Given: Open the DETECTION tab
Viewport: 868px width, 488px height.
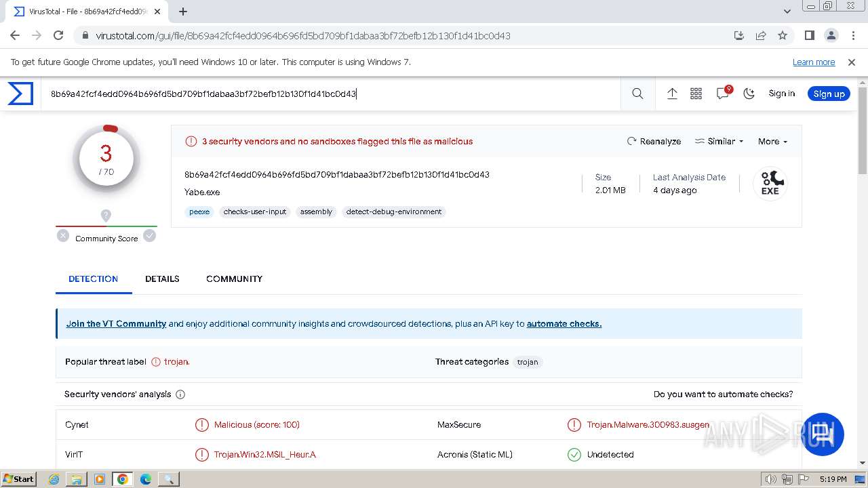Looking at the screenshot, I should pos(94,279).
